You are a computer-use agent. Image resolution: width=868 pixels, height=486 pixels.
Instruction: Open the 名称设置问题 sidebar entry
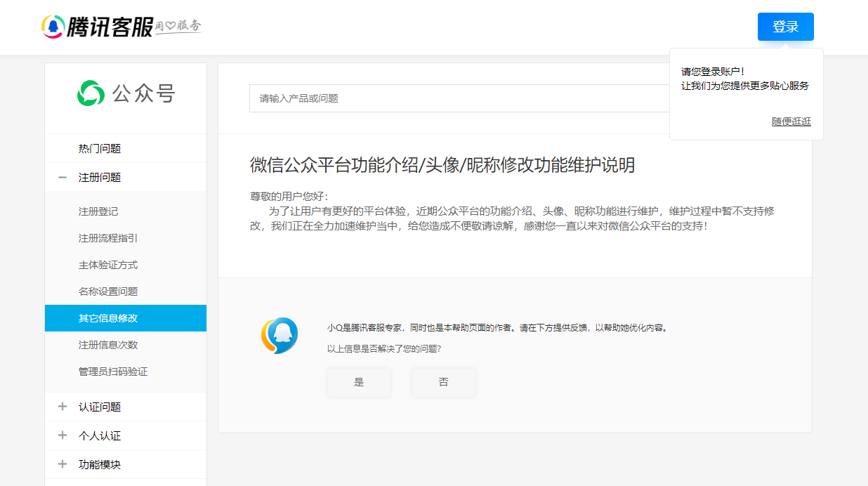point(108,291)
